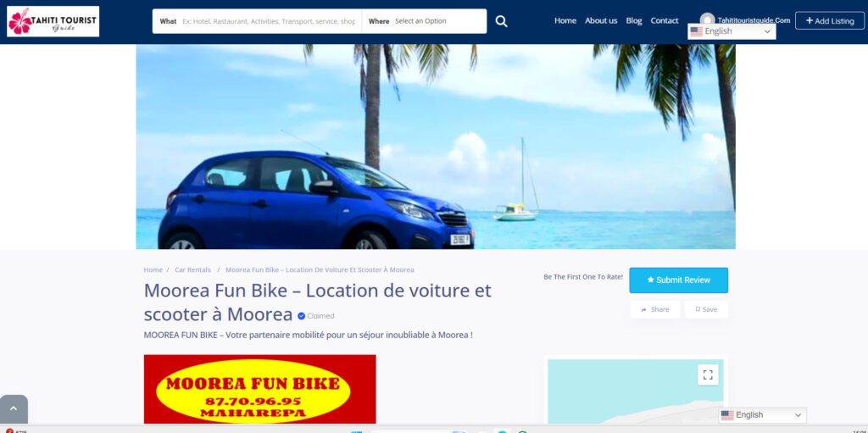Expand the map to fullscreen
The height and width of the screenshot is (433, 868).
(708, 375)
